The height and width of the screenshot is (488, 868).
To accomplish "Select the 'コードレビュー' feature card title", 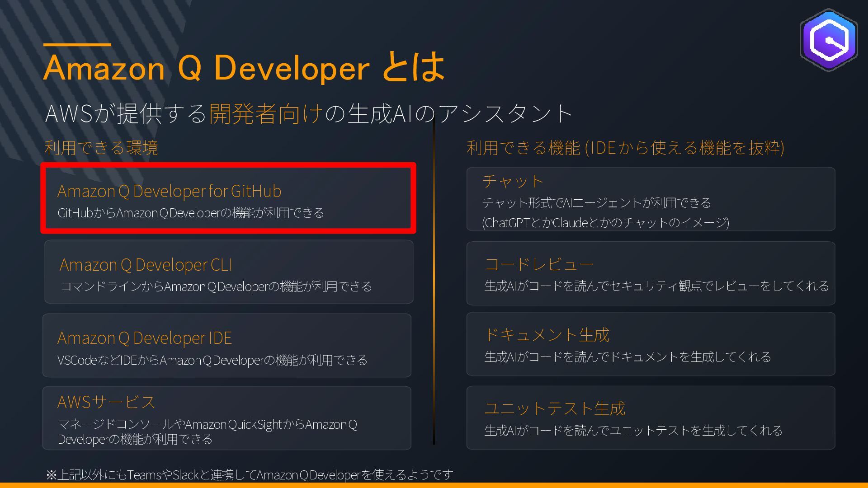I will (539, 264).
